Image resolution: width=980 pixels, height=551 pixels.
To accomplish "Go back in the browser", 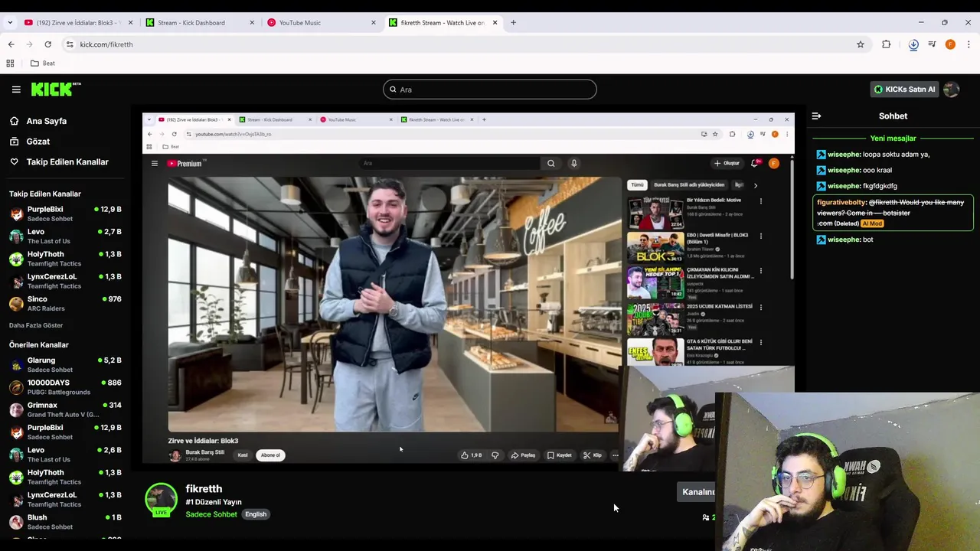I will [x=11, y=44].
